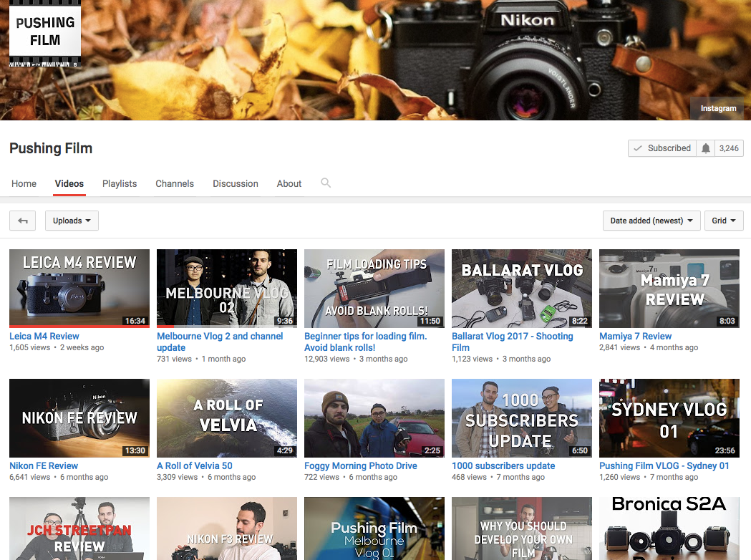Click the Nikon F3 Review thumbnail

226,528
